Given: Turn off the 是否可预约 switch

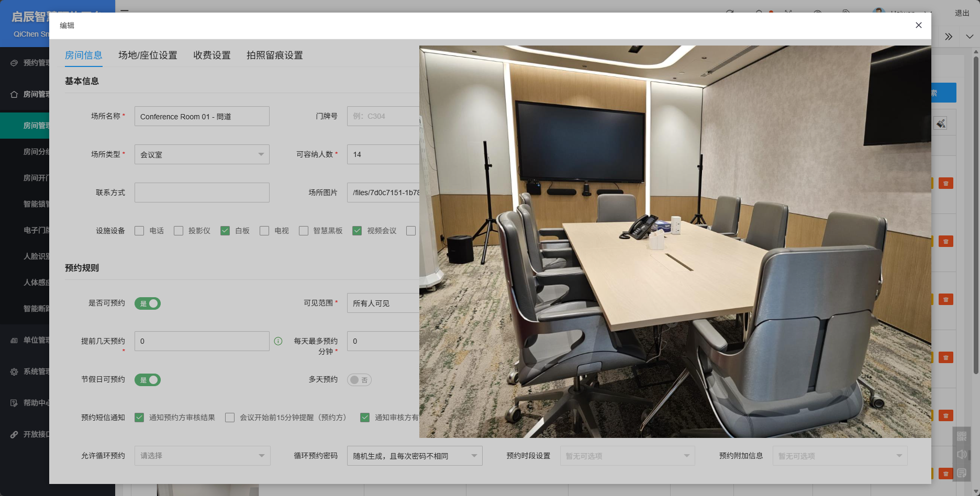Looking at the screenshot, I should (148, 303).
